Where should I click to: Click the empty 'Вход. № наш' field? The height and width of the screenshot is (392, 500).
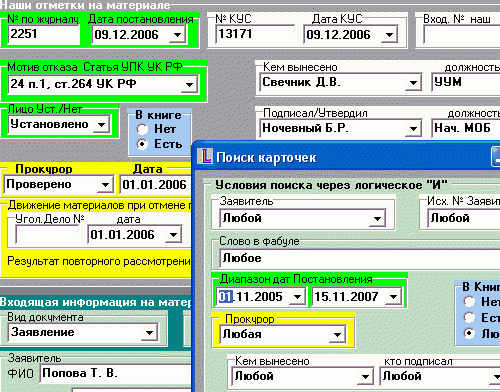click(x=461, y=35)
